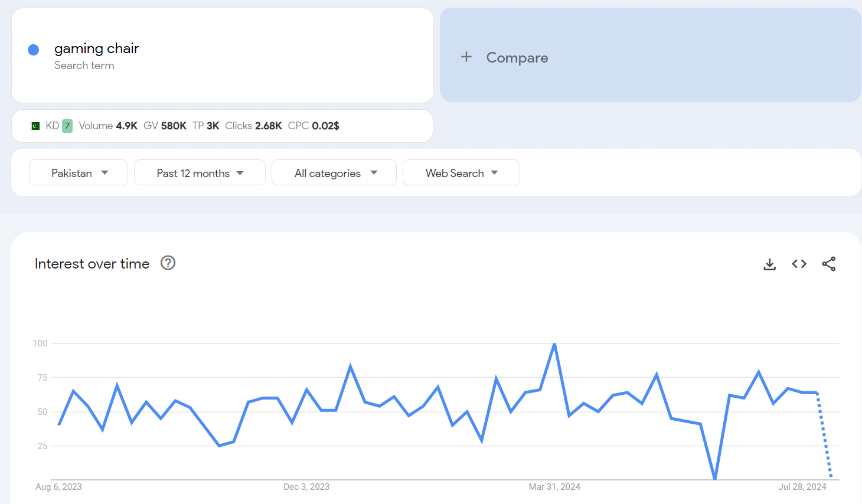This screenshot has width=862, height=504.
Task: Click the embed code icon
Action: tap(799, 264)
